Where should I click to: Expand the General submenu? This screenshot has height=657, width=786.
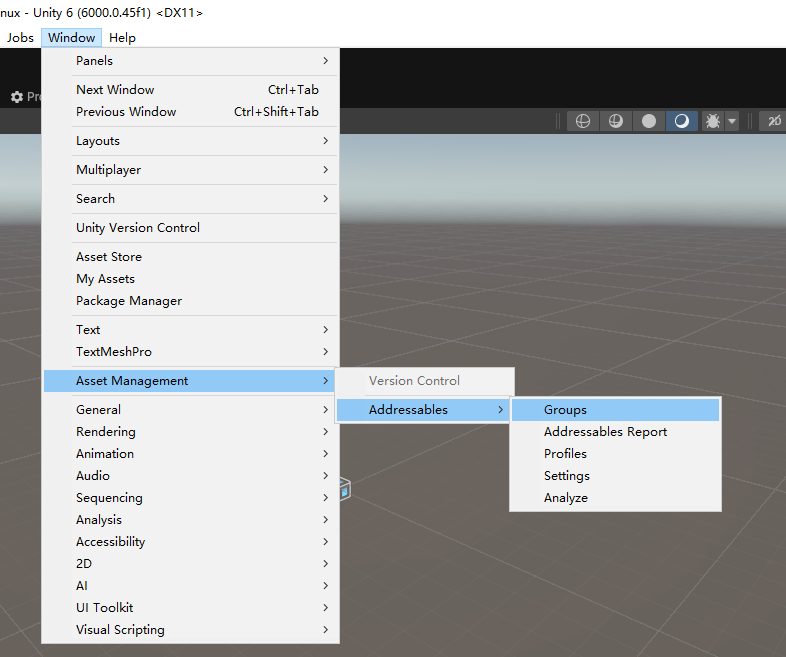click(190, 410)
